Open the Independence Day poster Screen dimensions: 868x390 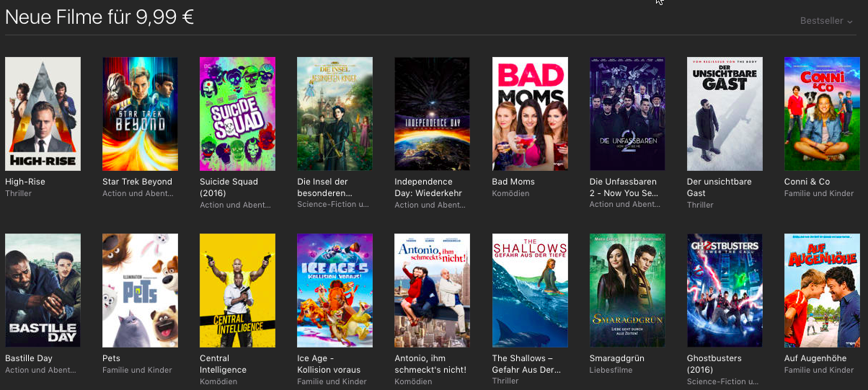(x=432, y=114)
